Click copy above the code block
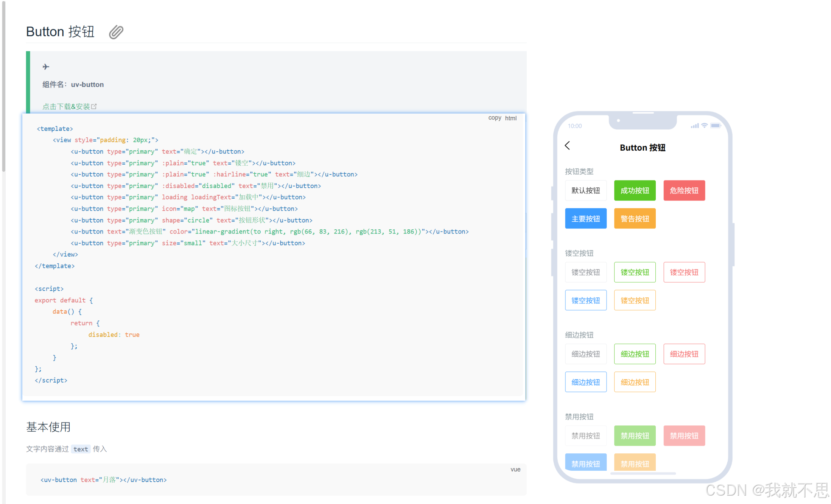 tap(494, 118)
